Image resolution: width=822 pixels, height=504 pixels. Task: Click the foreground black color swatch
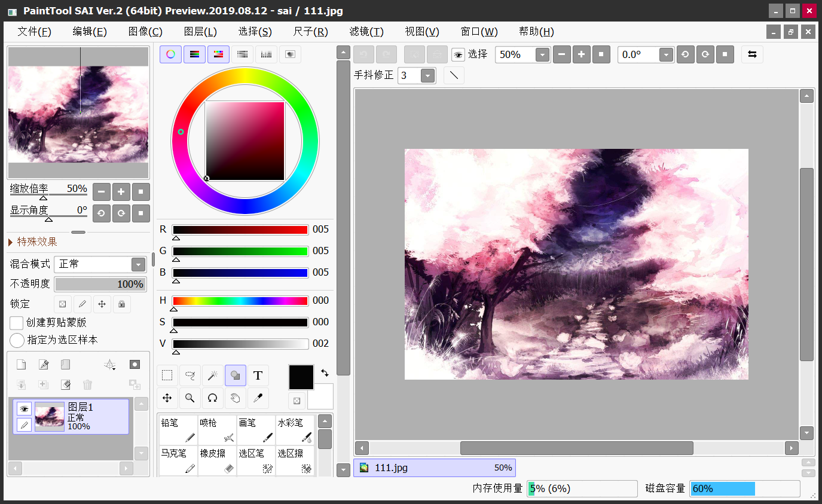301,377
